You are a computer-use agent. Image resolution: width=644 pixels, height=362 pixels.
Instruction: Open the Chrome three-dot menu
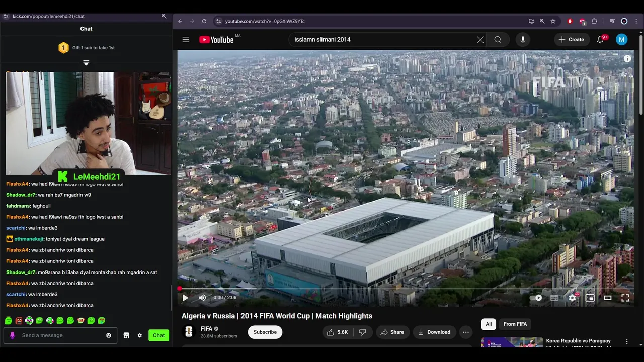pyautogui.click(x=635, y=21)
